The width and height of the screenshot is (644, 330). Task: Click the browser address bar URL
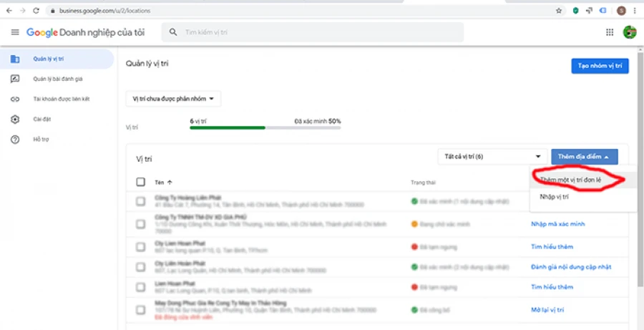[104, 11]
